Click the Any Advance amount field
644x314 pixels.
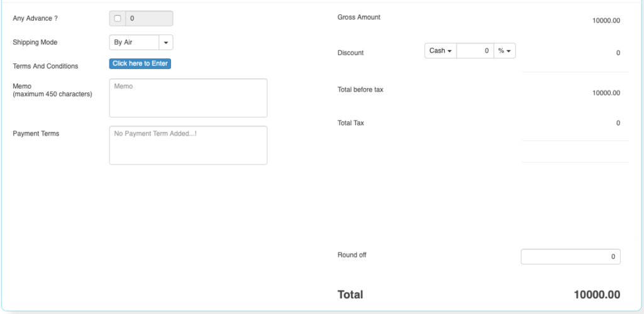coord(149,18)
